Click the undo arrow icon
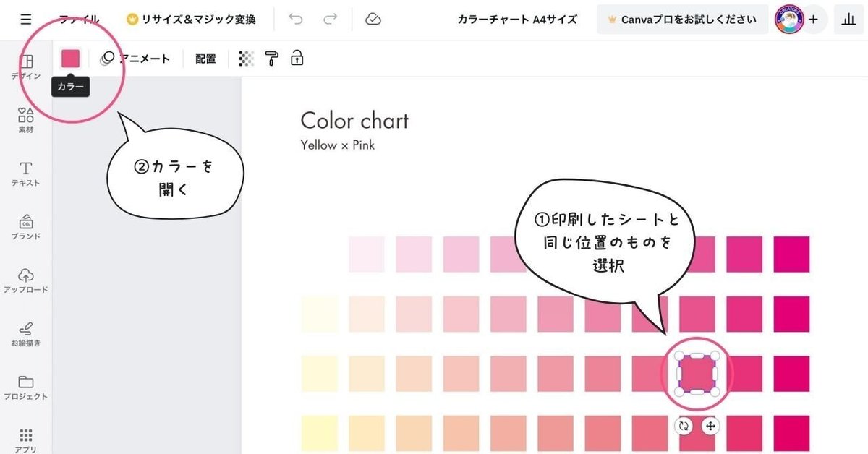 tap(296, 20)
